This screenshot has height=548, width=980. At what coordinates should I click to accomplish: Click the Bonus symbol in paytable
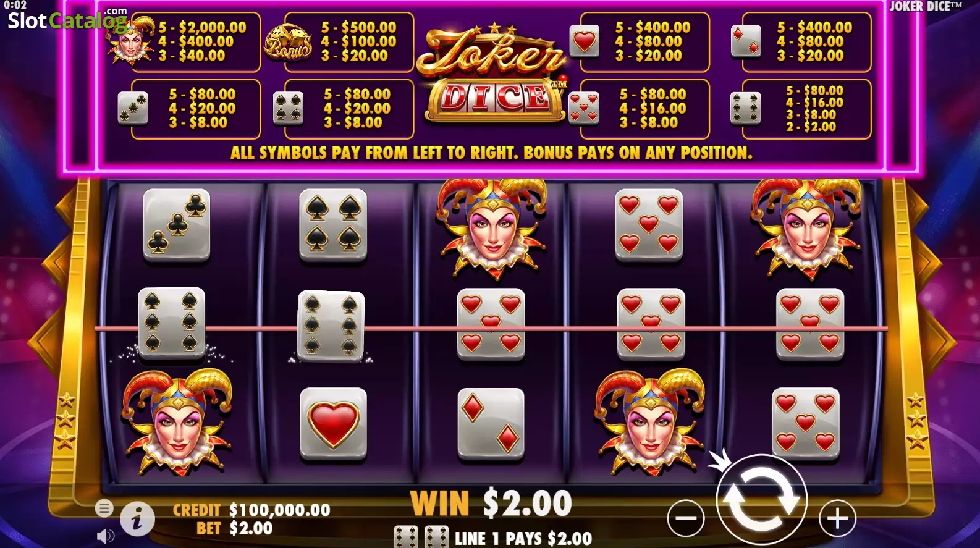pyautogui.click(x=288, y=42)
